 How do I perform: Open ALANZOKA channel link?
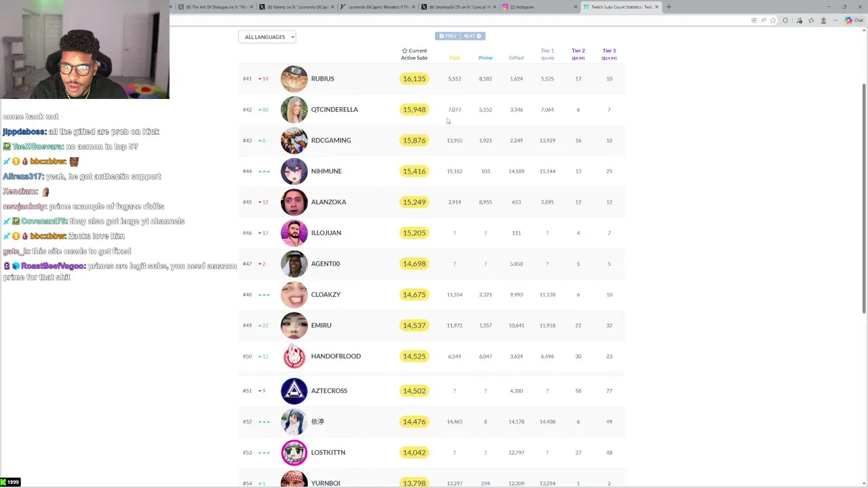coord(328,202)
